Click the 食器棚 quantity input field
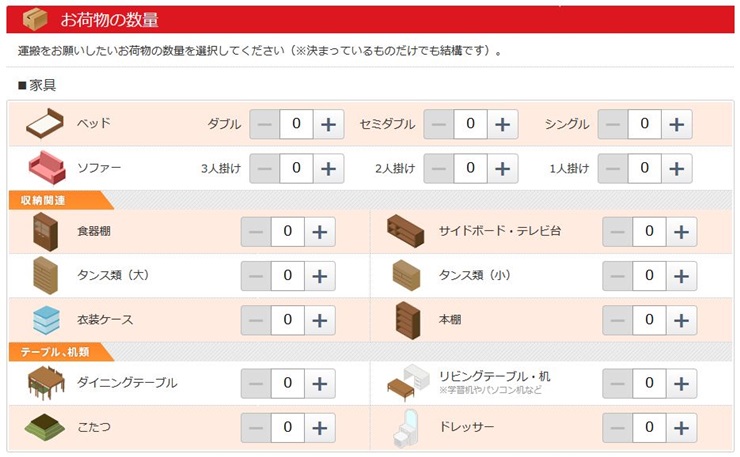This screenshot has width=740, height=457. (288, 232)
